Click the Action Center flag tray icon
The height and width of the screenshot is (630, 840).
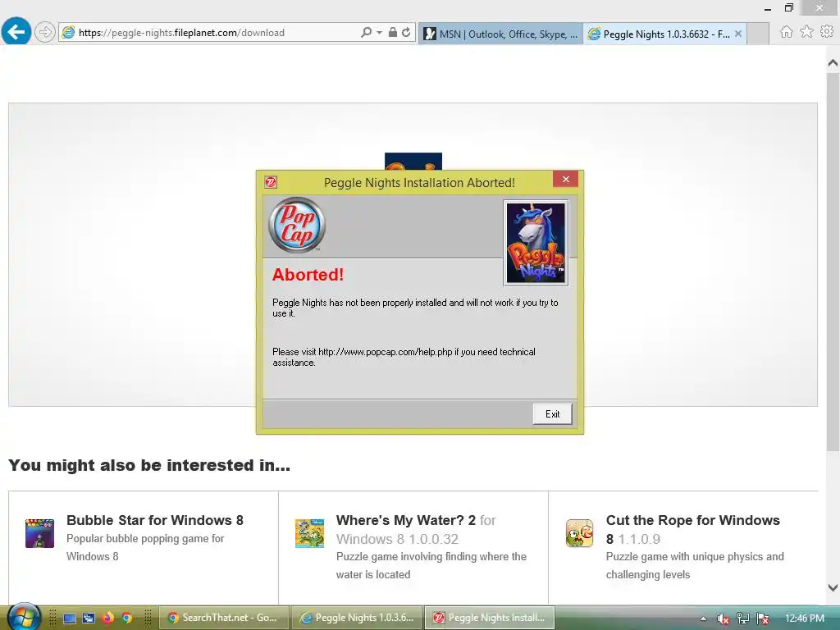tap(763, 619)
